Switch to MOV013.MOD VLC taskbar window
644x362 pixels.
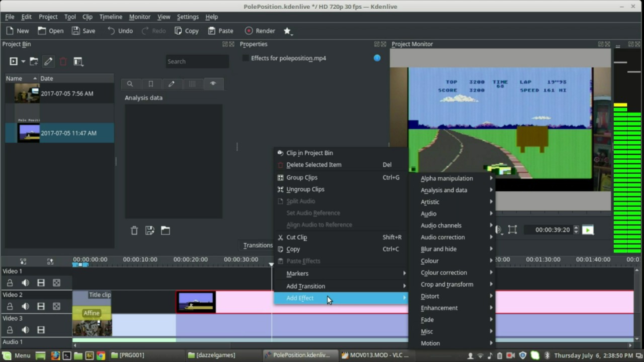[376, 355]
